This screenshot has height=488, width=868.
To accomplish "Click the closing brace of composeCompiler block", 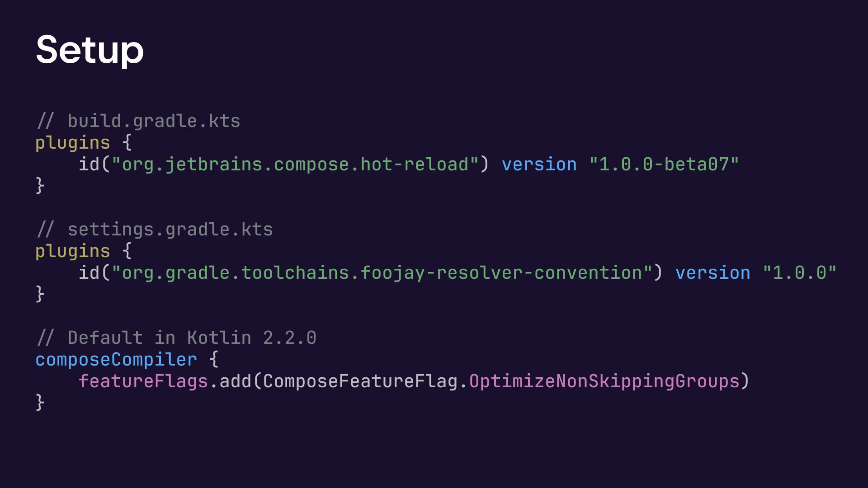I will coord(40,402).
